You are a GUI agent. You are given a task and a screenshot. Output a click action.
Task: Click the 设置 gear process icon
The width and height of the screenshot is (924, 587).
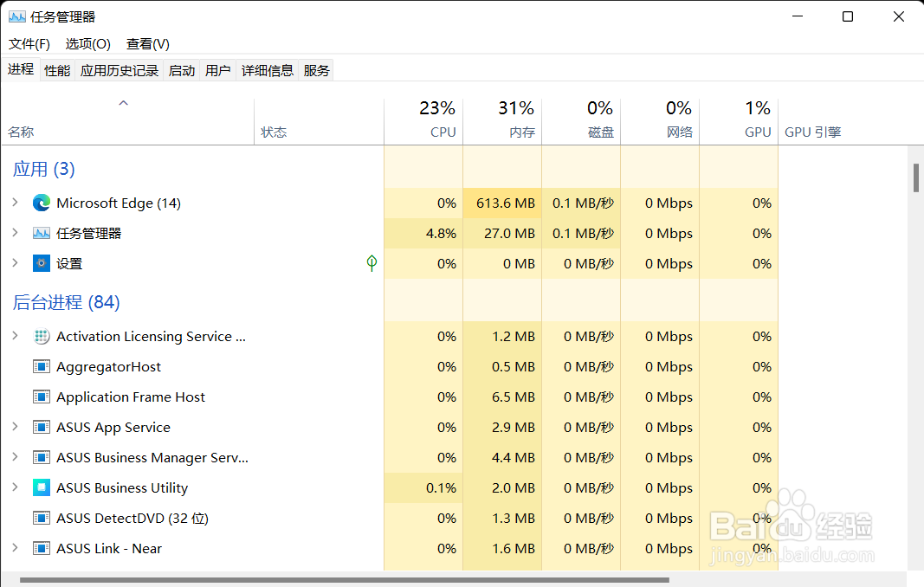42,263
